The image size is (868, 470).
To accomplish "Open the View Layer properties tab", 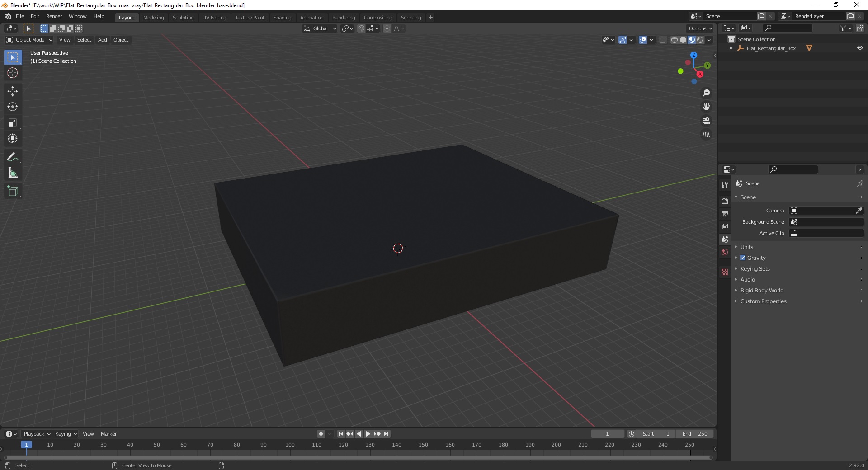I will point(725,226).
